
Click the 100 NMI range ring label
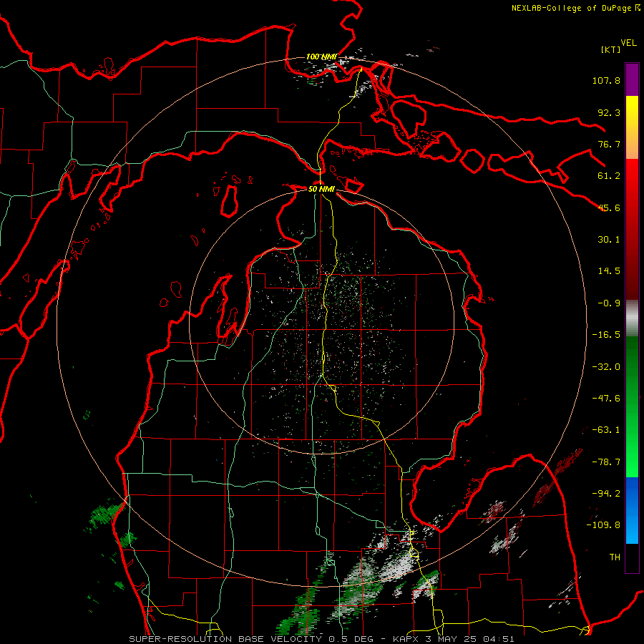point(321,57)
